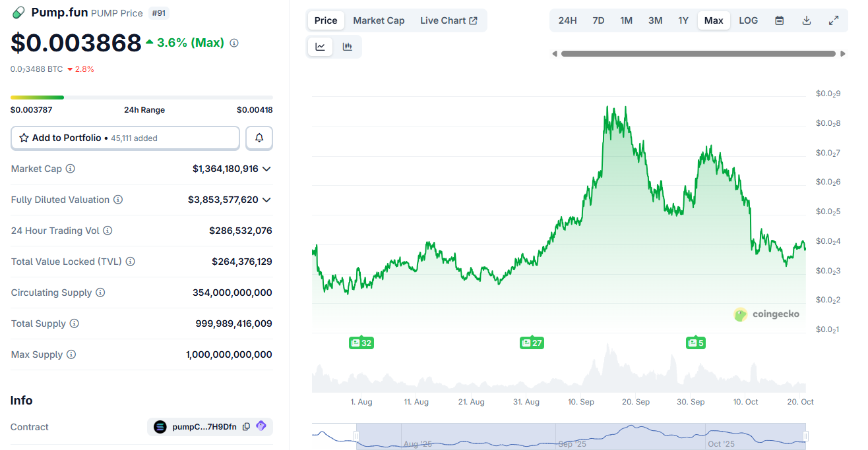Switch to the Market Cap tab

click(379, 20)
